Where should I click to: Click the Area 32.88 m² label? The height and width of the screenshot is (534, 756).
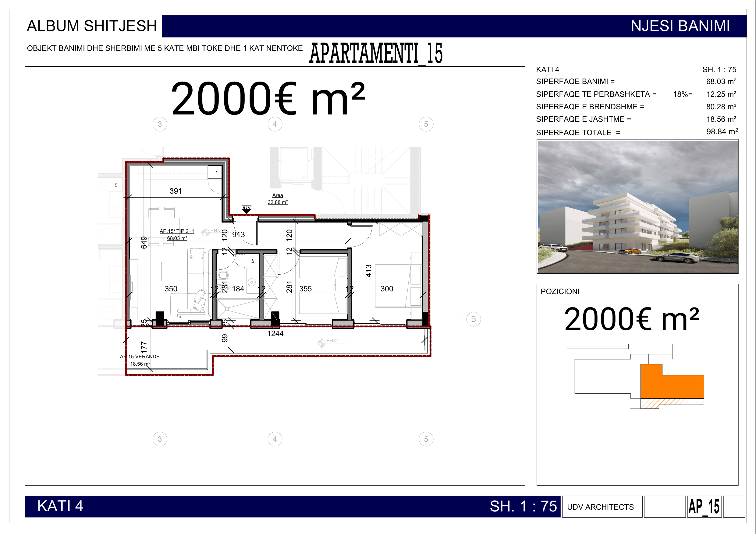coord(278,199)
